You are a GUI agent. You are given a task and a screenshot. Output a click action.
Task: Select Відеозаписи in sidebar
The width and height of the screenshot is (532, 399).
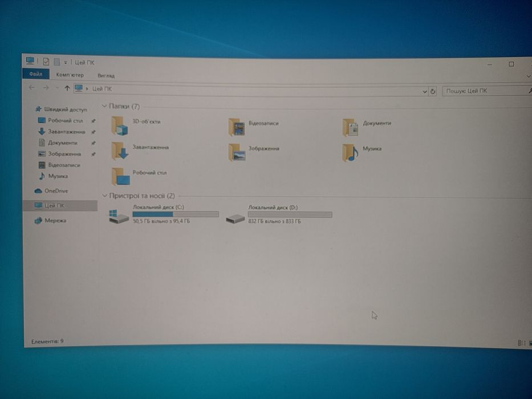(59, 165)
